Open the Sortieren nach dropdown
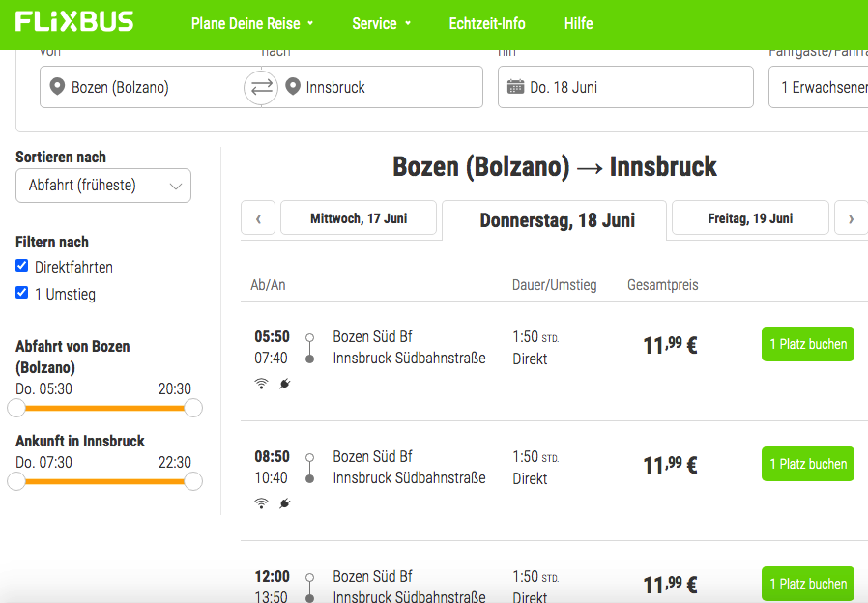Image resolution: width=868 pixels, height=603 pixels. pos(103,186)
